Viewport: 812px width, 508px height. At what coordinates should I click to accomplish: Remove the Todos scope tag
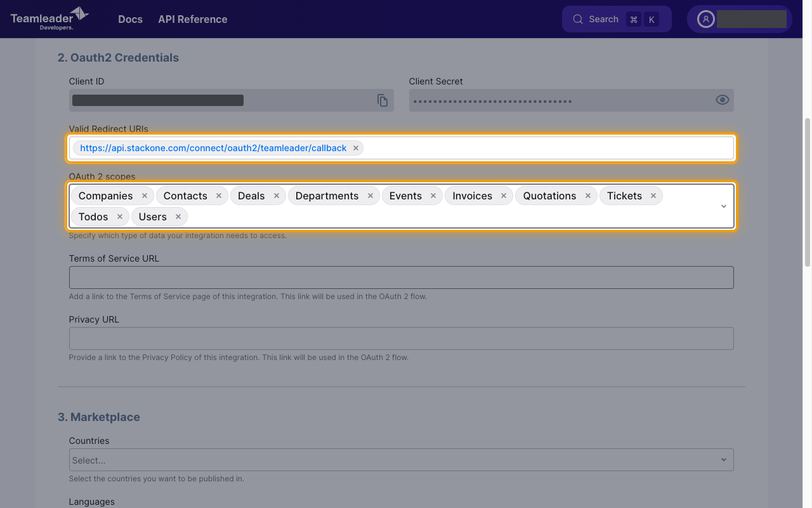[x=120, y=217]
